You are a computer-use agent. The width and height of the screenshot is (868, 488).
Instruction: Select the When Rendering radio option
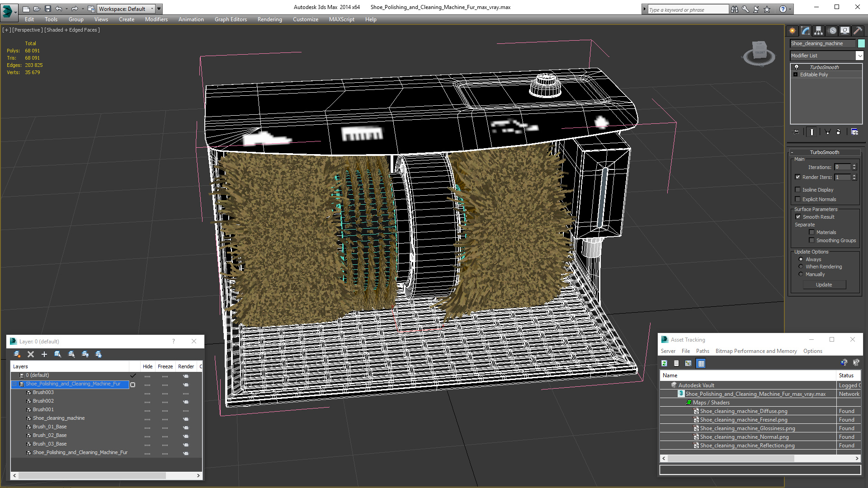pos(801,267)
